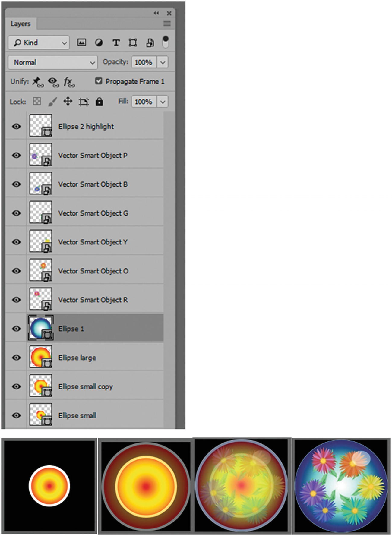The width and height of the screenshot is (392, 536).
Task: Hide the Ellipse 1 layer
Action: (x=16, y=329)
